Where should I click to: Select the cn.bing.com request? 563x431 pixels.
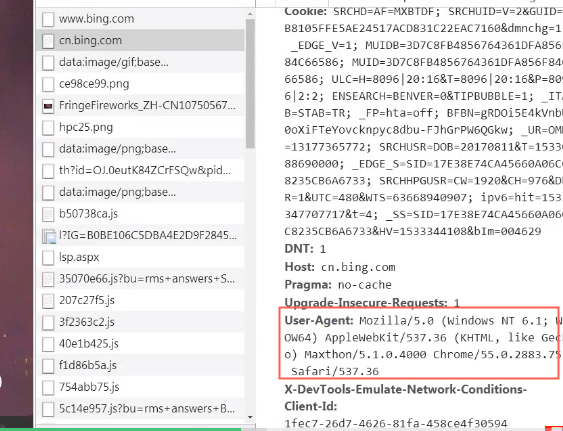click(x=140, y=40)
